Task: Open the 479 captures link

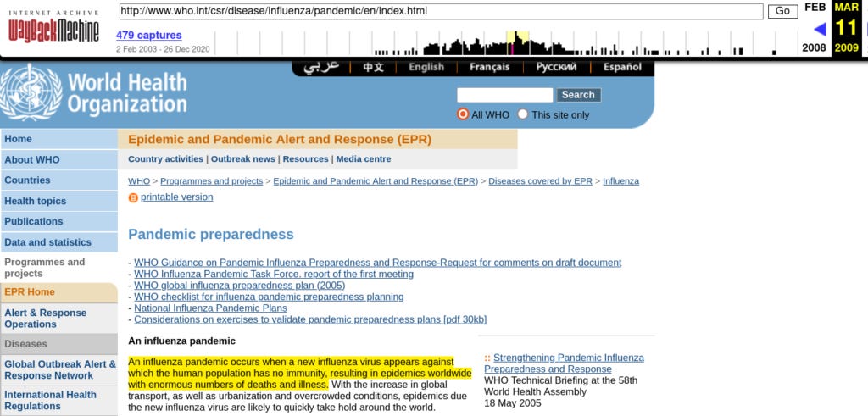Action: coord(149,36)
